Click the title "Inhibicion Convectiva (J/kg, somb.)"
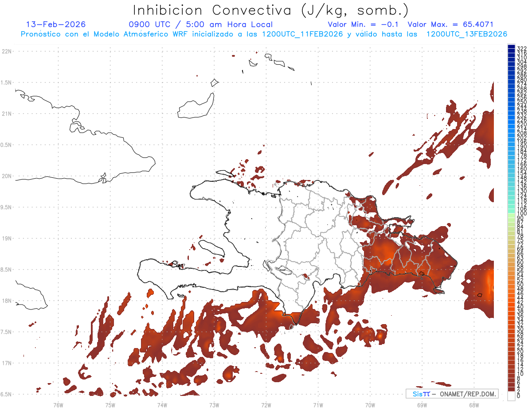The width and height of the screenshot is (532, 411). [x=271, y=11]
